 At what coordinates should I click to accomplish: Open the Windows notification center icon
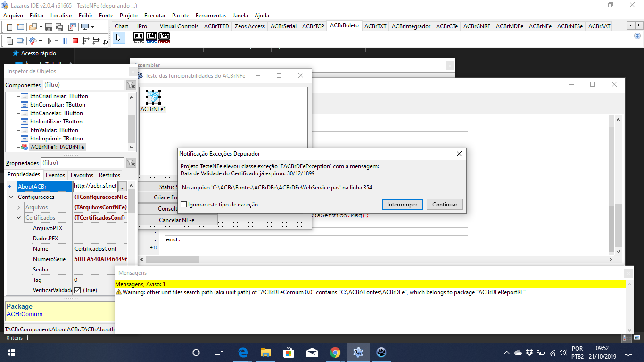coord(628,352)
